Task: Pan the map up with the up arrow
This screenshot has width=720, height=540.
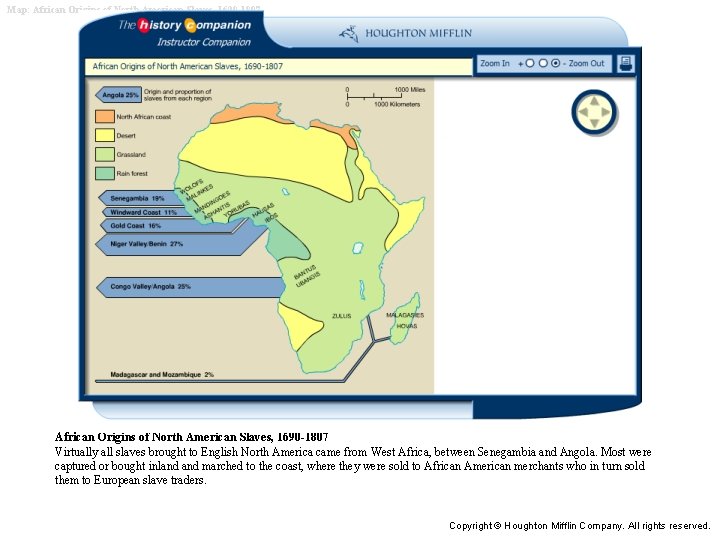Action: pyautogui.click(x=594, y=101)
